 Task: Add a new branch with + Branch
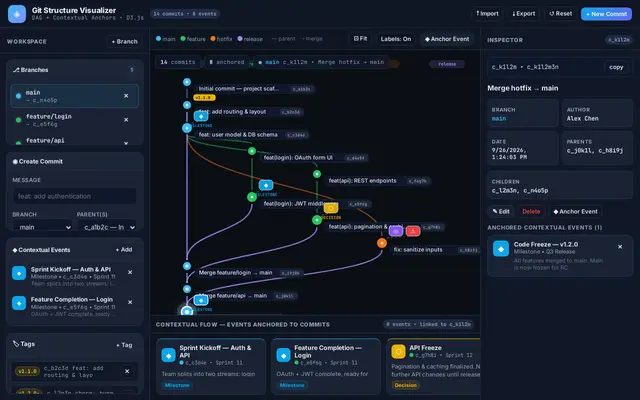coord(124,42)
